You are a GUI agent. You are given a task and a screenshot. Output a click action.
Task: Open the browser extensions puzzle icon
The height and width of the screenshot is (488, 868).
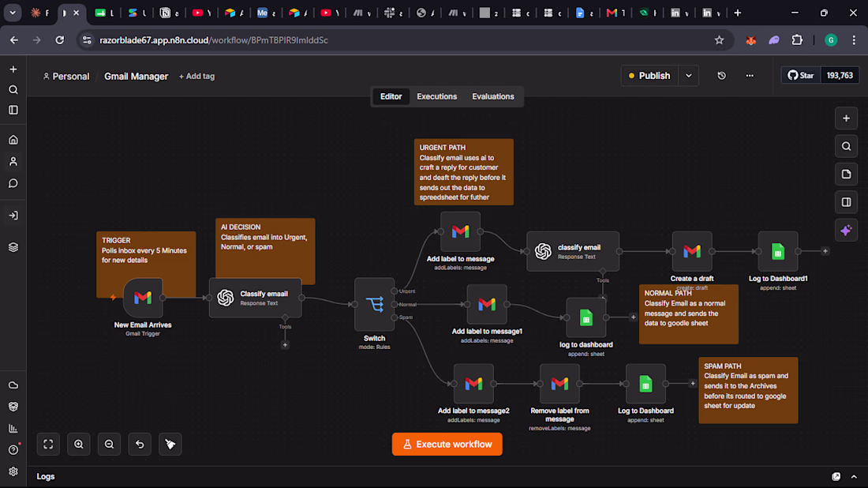pyautogui.click(x=797, y=40)
